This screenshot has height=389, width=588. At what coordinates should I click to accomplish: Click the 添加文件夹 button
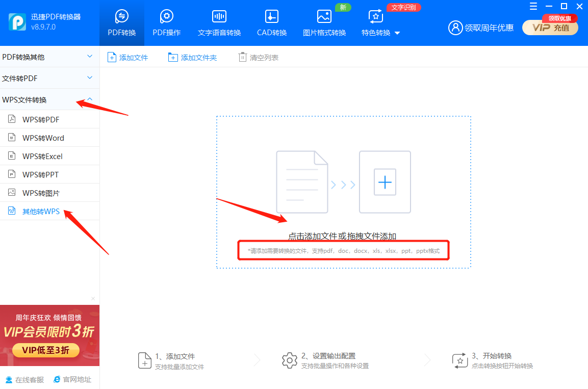193,58
